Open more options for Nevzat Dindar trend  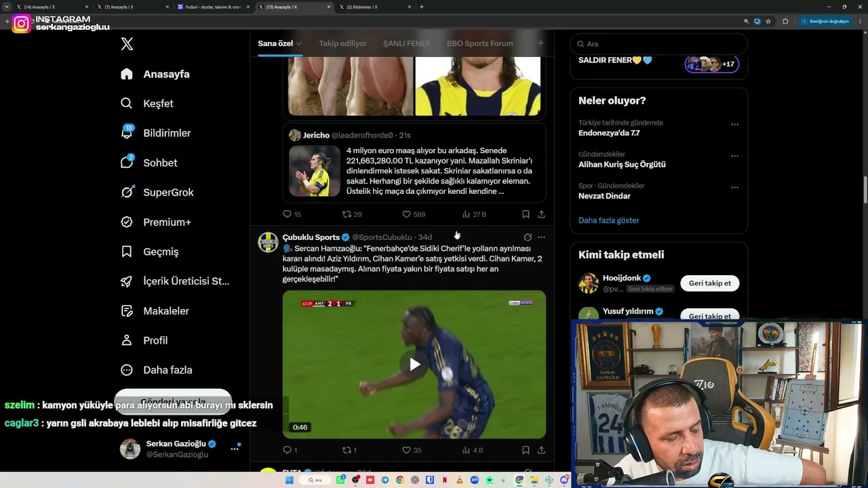tap(734, 188)
